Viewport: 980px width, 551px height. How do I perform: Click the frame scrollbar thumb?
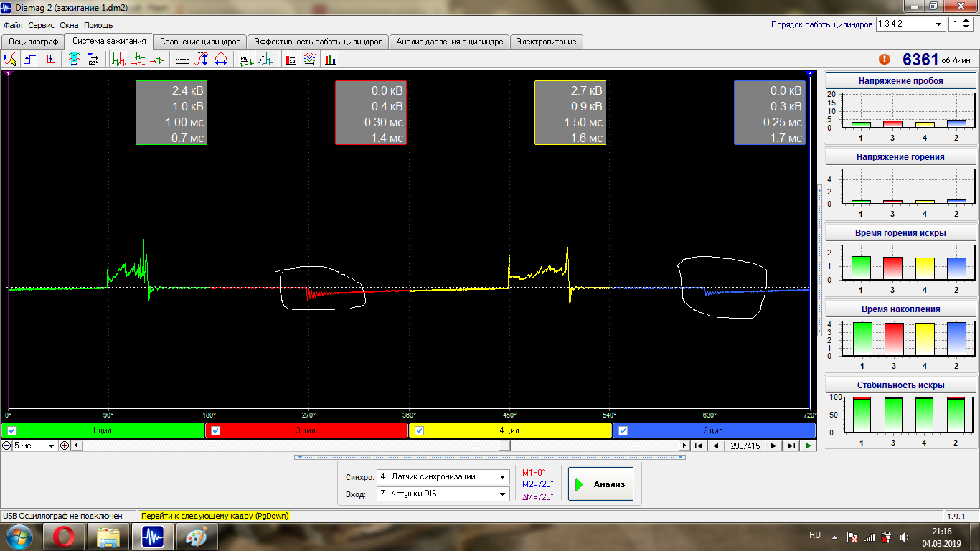(504, 446)
